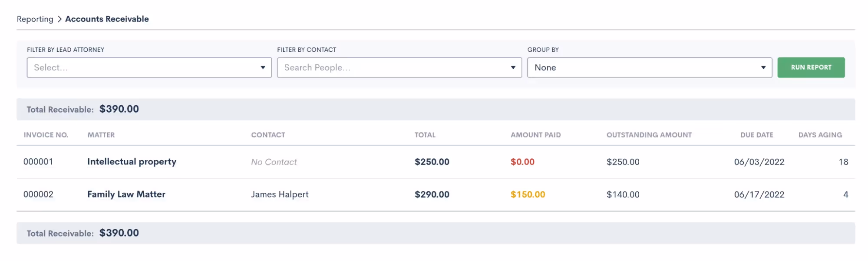Sort by Outstanding Amount column header
The width and height of the screenshot is (868, 261).
[x=649, y=135]
